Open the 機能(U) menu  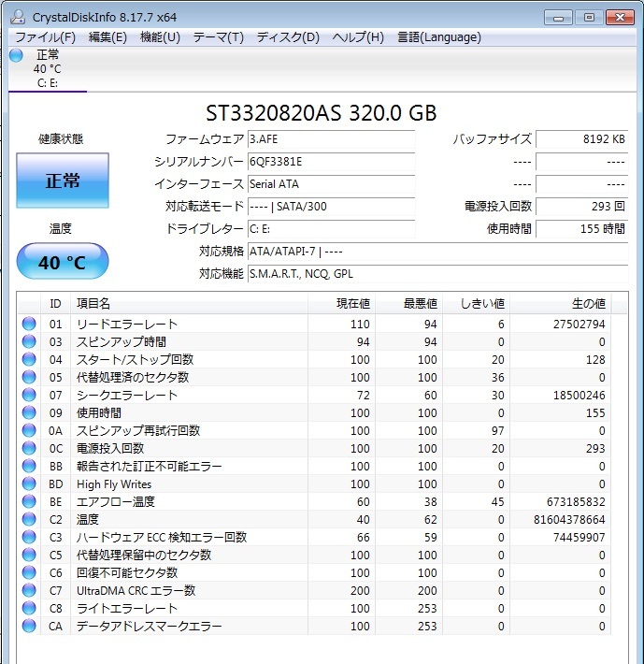coord(160,37)
